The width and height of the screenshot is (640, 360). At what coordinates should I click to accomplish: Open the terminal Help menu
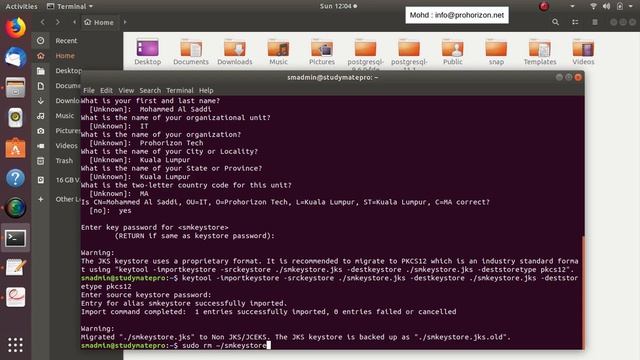click(x=206, y=90)
